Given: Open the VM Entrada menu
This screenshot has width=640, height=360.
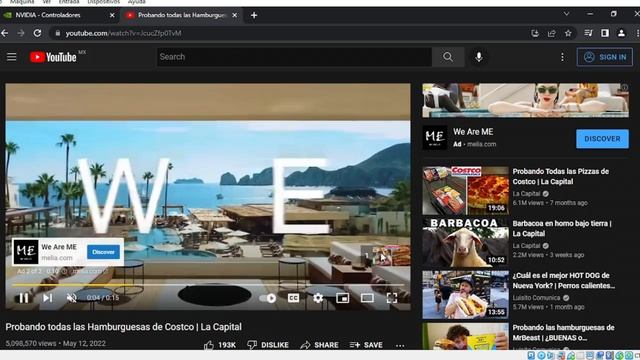Looking at the screenshot, I should (69, 2).
